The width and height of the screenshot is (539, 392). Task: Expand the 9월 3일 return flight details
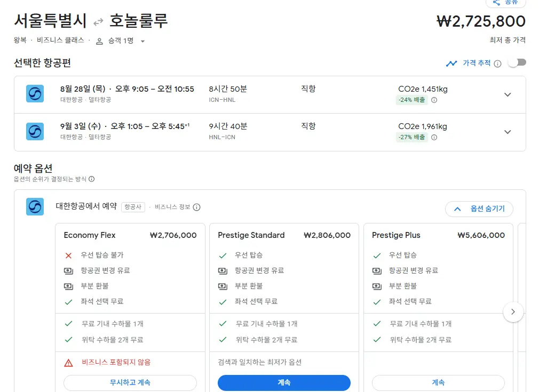(x=508, y=132)
